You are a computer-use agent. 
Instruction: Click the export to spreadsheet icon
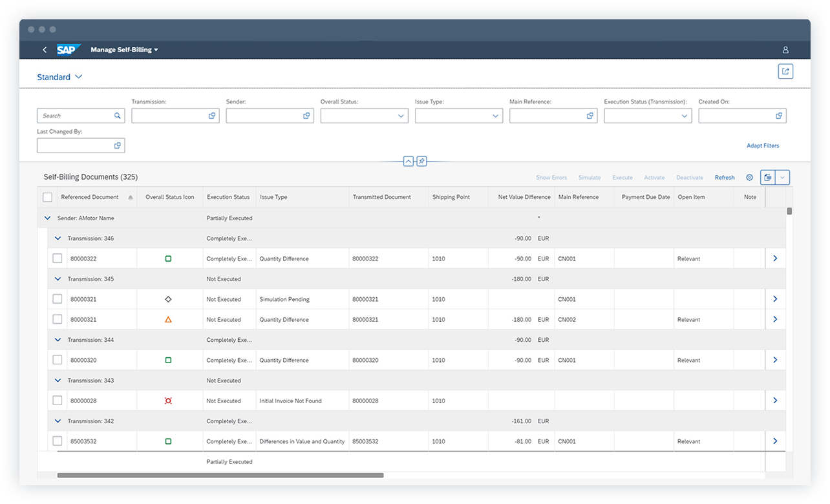[767, 177]
